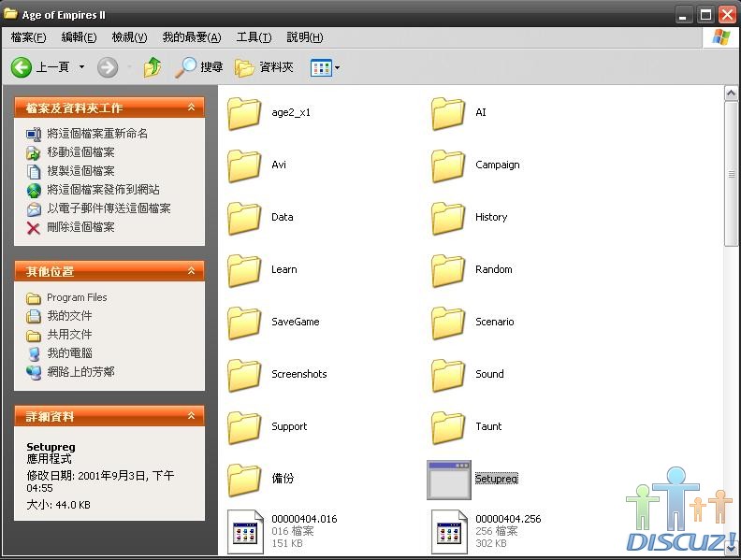Click the vertical scrollbar thumb
Image resolution: width=741 pixels, height=560 pixels.
731,173
